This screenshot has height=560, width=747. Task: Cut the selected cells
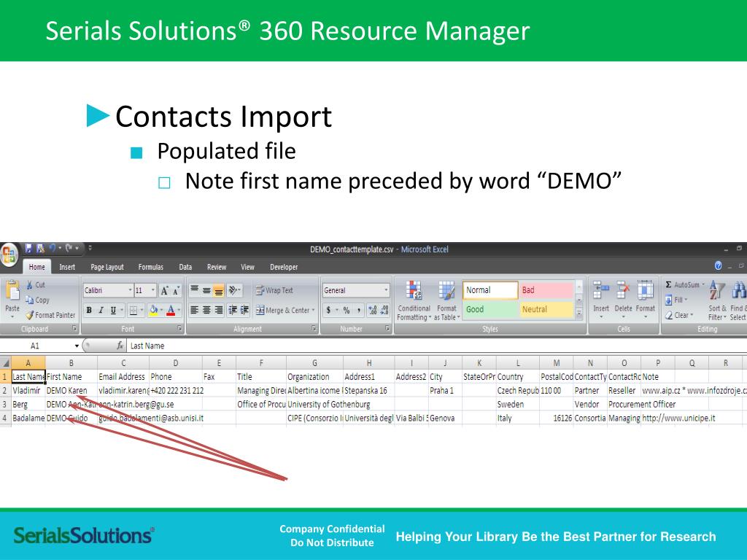pos(36,285)
